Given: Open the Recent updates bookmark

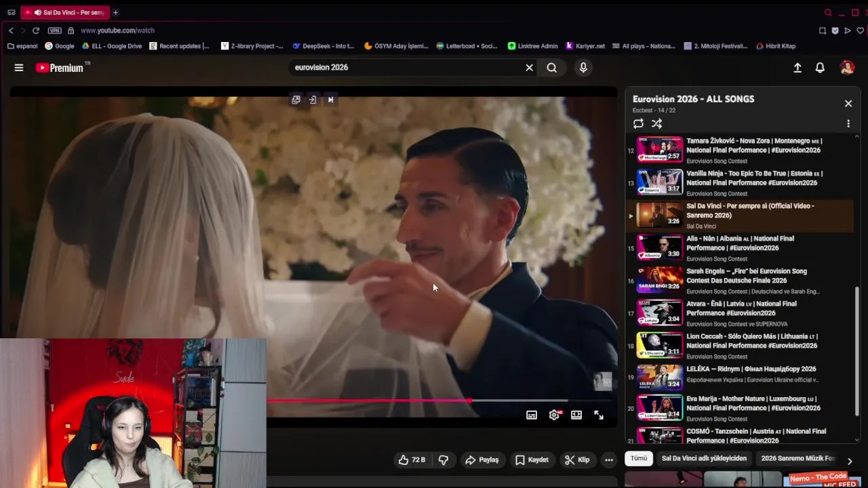Looking at the screenshot, I should 179,46.
